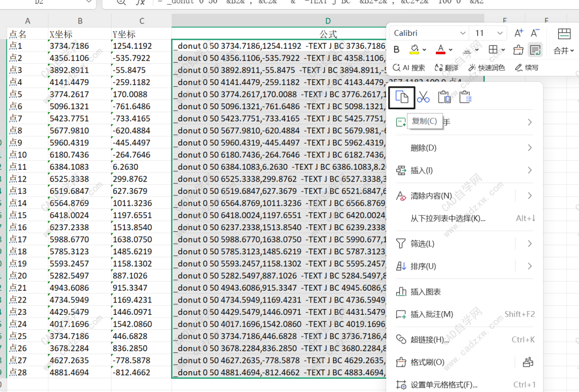This screenshot has height=392, width=579.
Task: Click cell 1638.0750
Action: pyautogui.click(x=142, y=240)
